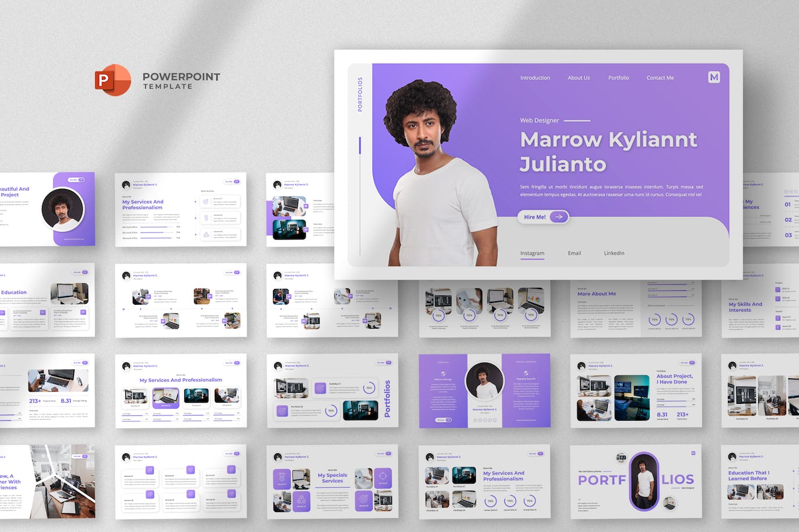This screenshot has height=532, width=799.
Task: Open the Contact Me navigation link
Action: [x=660, y=77]
